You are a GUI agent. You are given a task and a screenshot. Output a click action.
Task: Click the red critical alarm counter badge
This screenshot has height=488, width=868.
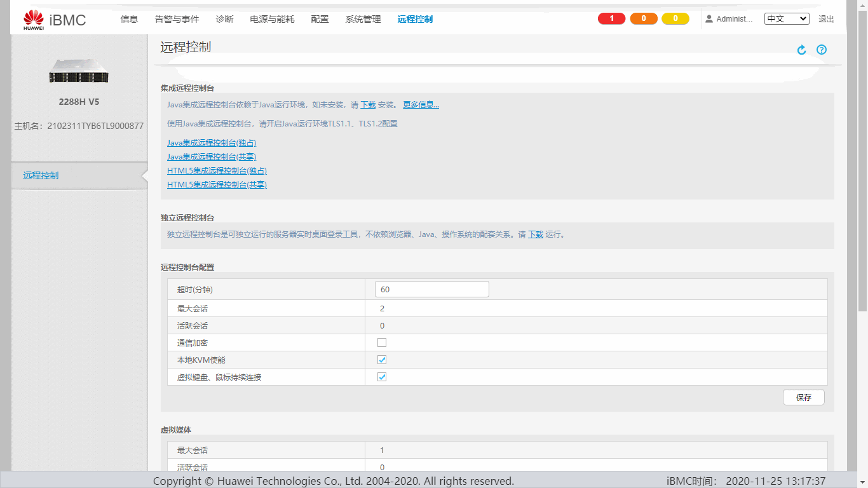coord(611,19)
